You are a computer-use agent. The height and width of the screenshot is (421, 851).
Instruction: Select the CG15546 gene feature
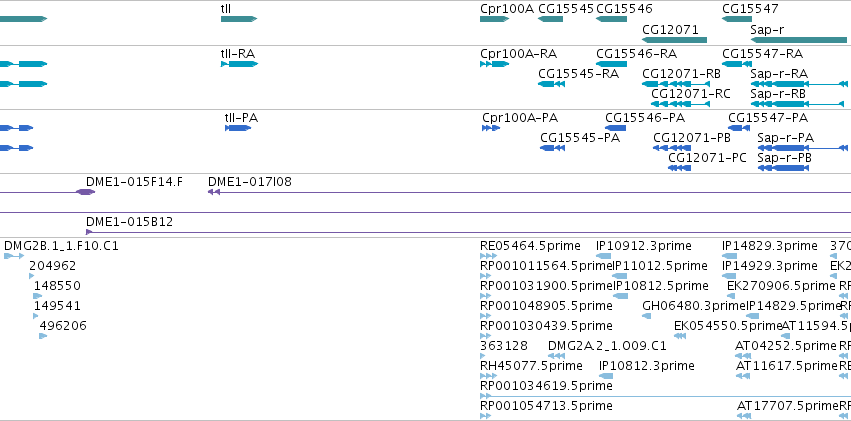pyautogui.click(x=611, y=19)
